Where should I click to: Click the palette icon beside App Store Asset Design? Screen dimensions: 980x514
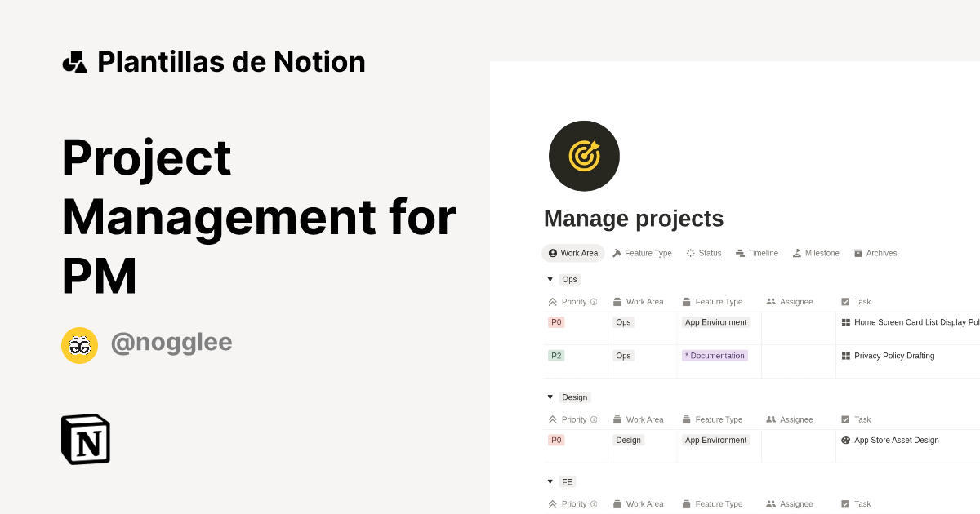(x=845, y=440)
